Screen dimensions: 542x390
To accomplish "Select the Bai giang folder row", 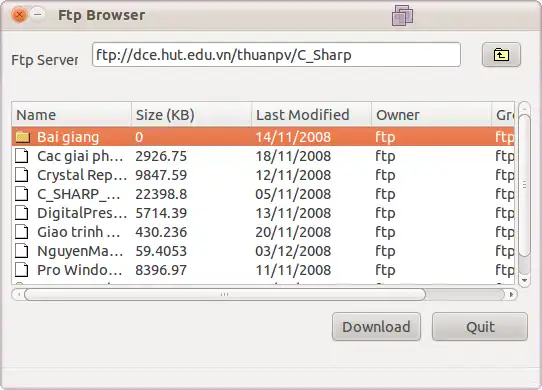I will (x=263, y=137).
